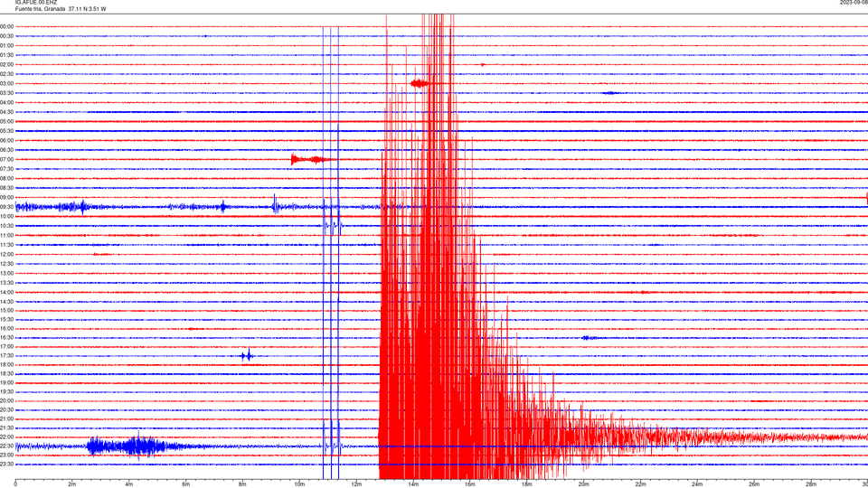Screen dimensions: 868x488
Task: Select the Fuente fria, Granada location text
Action: pyautogui.click(x=41, y=9)
